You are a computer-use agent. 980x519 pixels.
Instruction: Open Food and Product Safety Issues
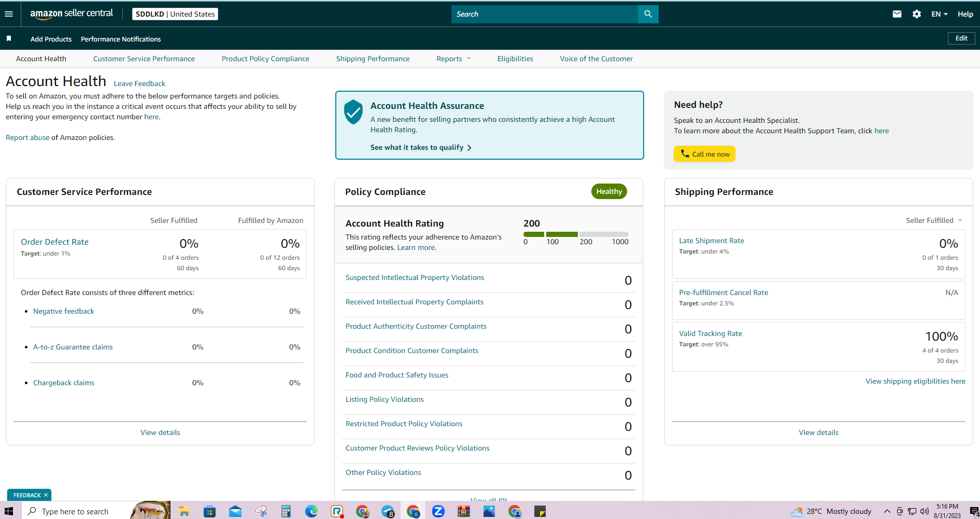point(397,375)
